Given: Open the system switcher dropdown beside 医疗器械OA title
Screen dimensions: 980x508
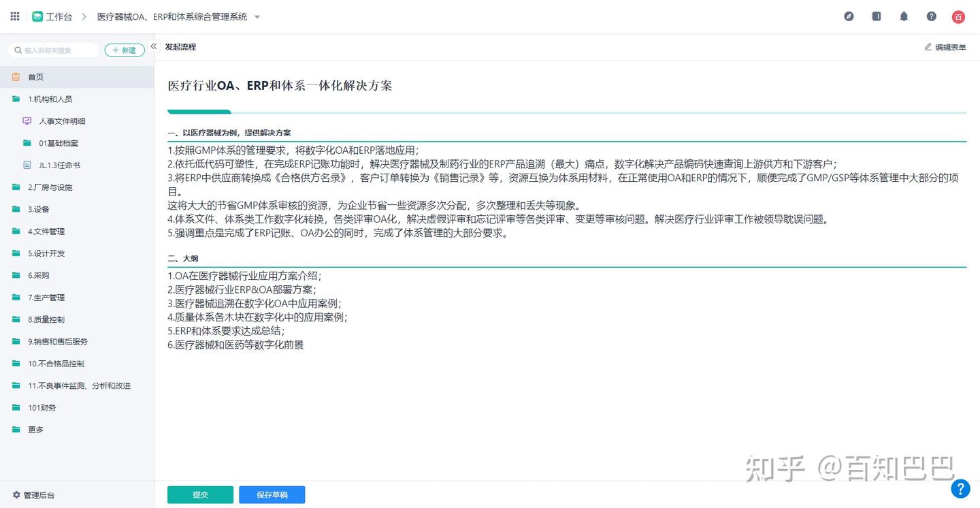Looking at the screenshot, I should point(257,16).
